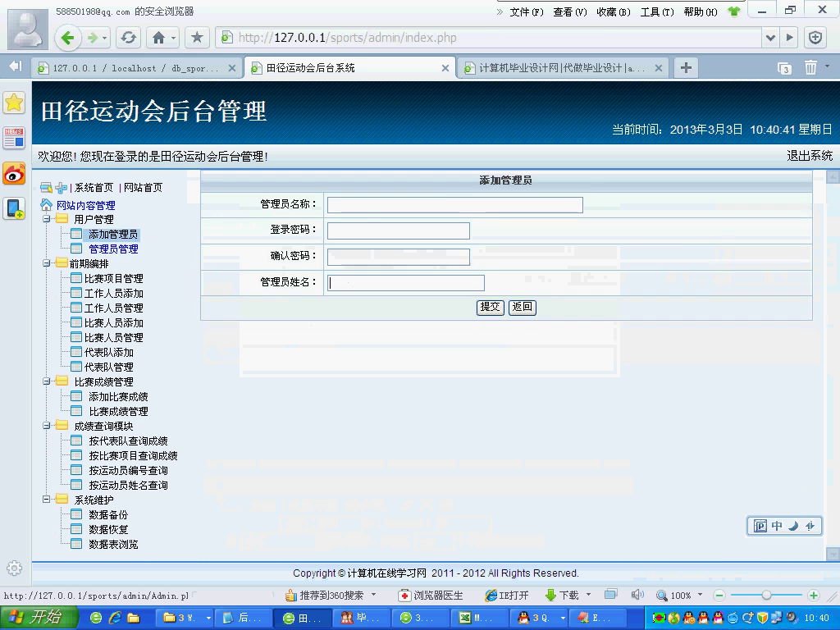The height and width of the screenshot is (630, 840).
Task: Click the 提交 submit button
Action: click(491, 307)
